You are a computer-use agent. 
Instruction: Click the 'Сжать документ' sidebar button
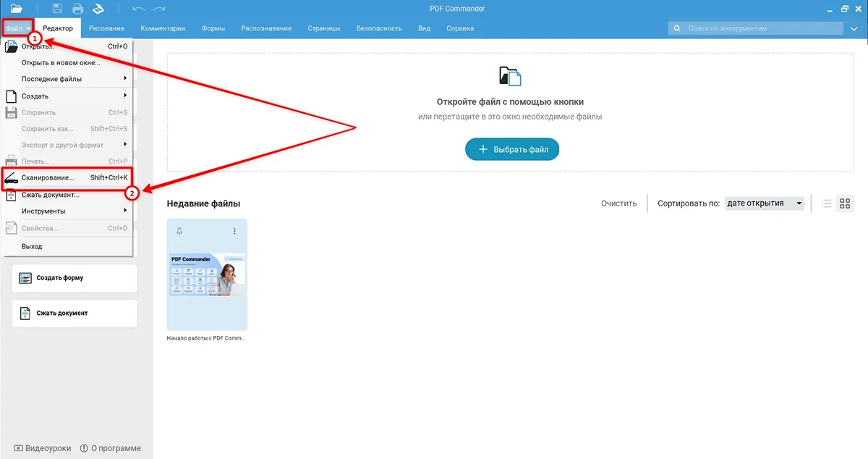[75, 313]
